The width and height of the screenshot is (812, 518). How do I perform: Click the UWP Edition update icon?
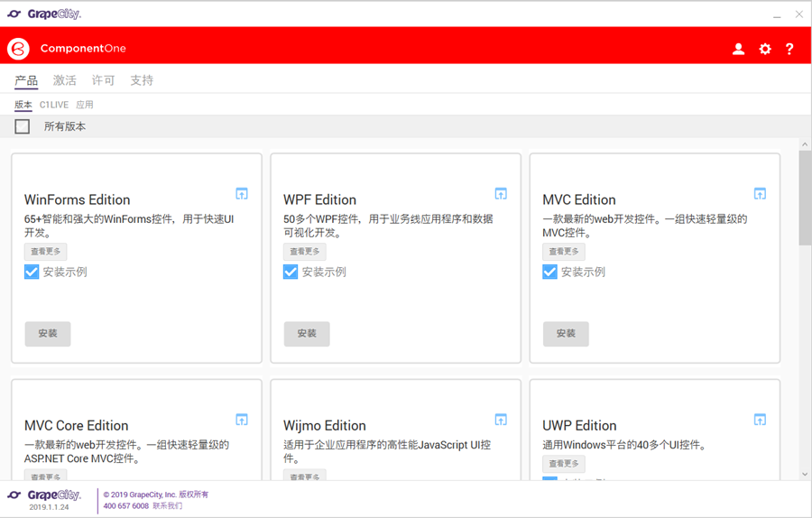coord(760,420)
